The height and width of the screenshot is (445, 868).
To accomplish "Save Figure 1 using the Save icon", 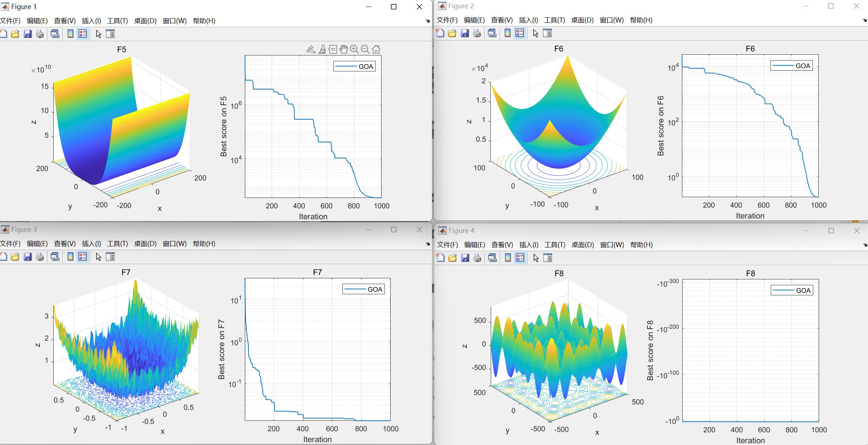I will coord(28,34).
